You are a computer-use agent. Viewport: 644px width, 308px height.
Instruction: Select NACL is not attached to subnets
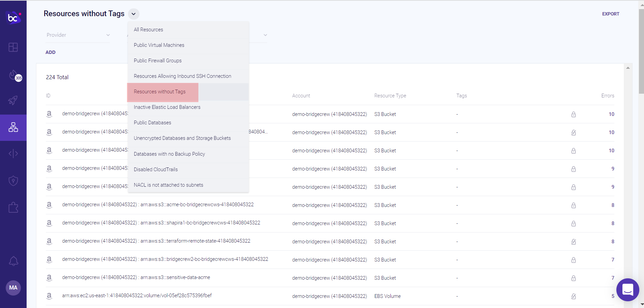pyautogui.click(x=188, y=185)
